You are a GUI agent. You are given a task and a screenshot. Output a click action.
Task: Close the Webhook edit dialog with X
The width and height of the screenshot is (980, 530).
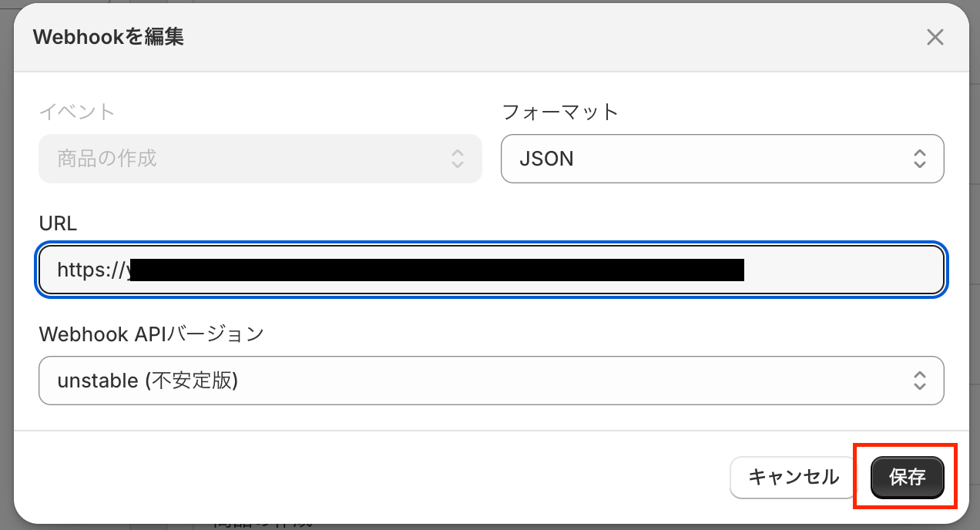(935, 37)
